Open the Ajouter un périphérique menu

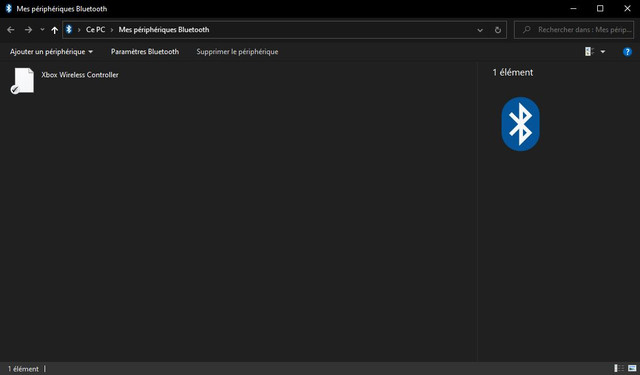coord(51,52)
